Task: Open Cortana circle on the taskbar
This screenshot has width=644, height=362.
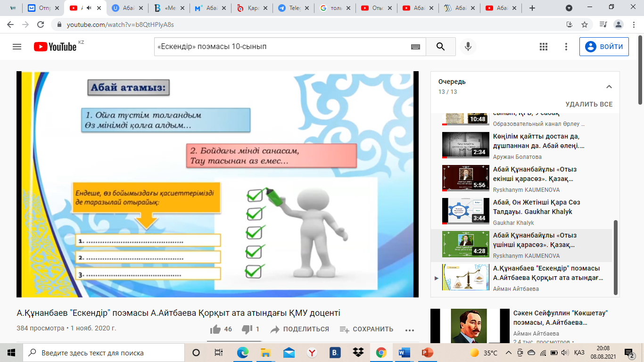Action: click(x=196, y=353)
